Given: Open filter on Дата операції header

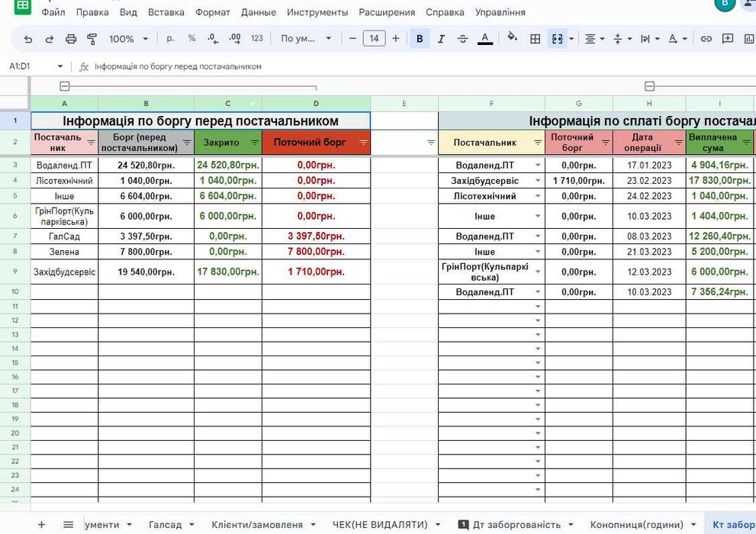Looking at the screenshot, I should 678,143.
